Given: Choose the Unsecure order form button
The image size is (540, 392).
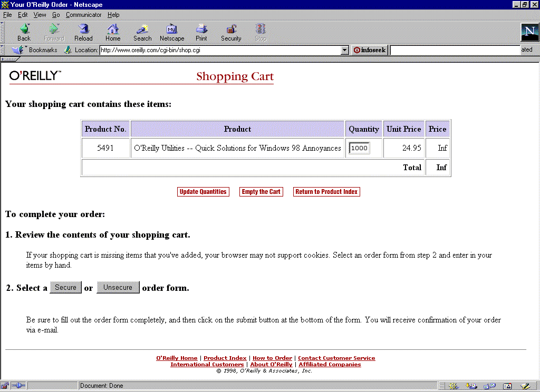Looking at the screenshot, I should point(118,287).
